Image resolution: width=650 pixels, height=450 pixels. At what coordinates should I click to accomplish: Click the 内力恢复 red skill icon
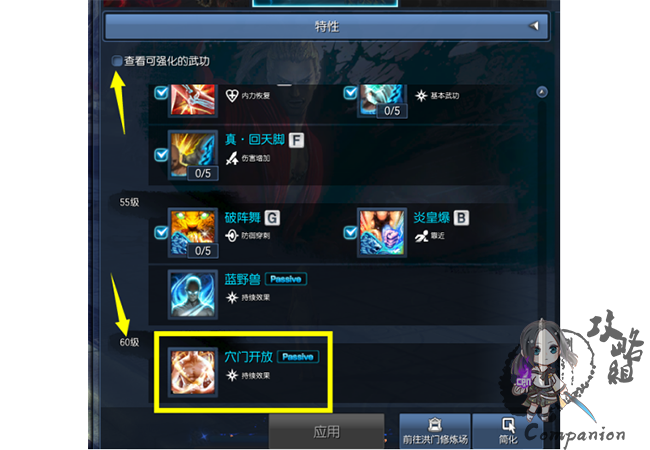193,99
